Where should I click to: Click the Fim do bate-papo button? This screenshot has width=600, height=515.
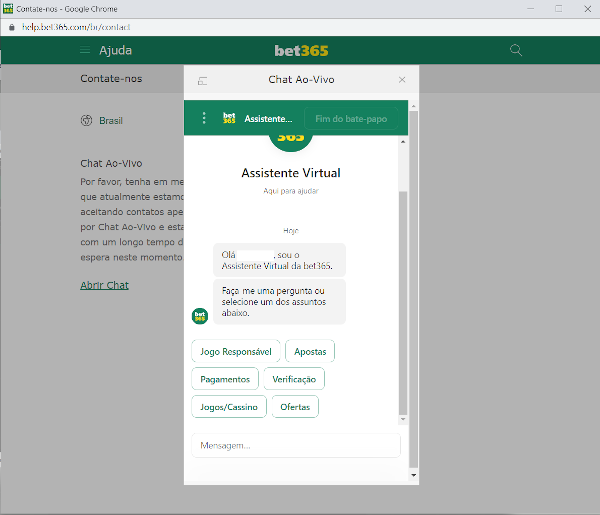pyautogui.click(x=351, y=119)
